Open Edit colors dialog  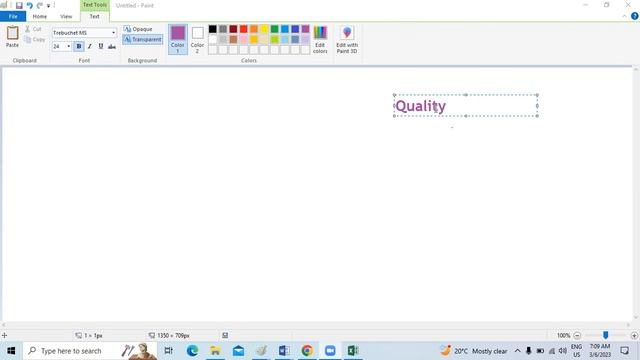point(320,39)
